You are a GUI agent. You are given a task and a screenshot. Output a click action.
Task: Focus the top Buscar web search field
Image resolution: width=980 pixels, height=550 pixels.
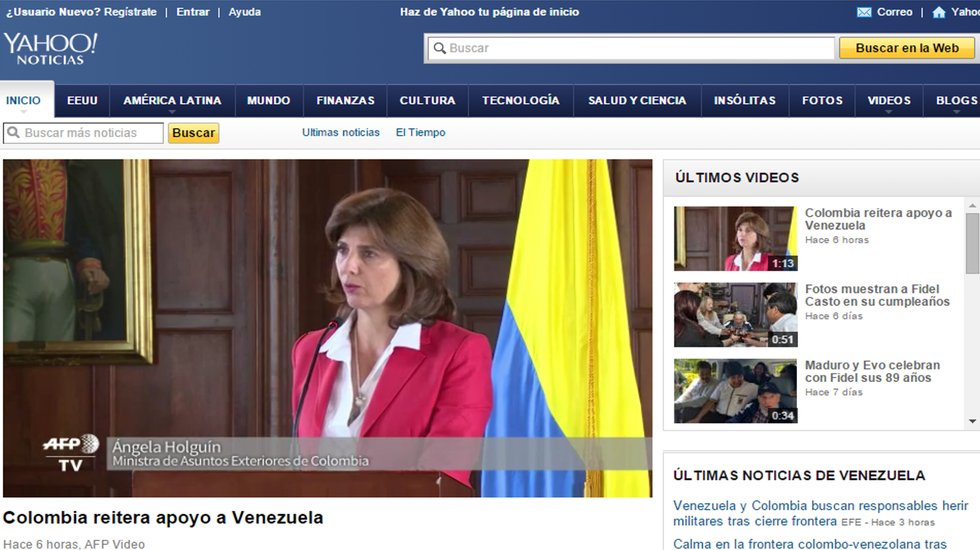(x=631, y=48)
